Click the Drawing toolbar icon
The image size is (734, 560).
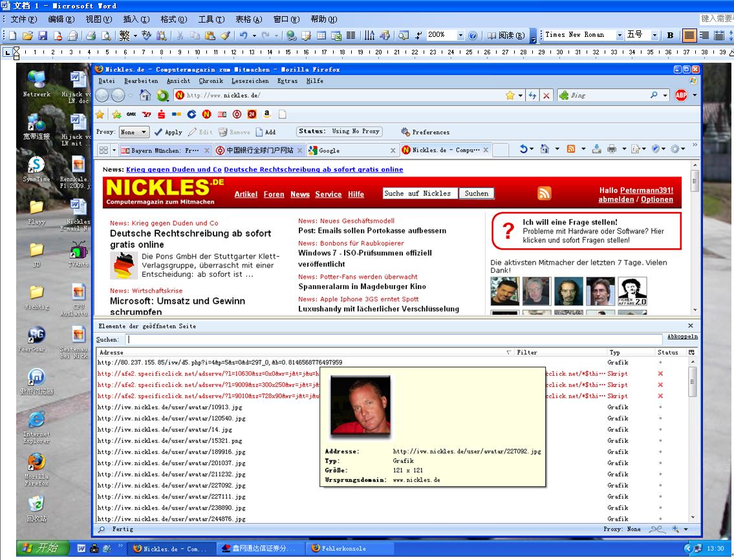click(x=385, y=36)
